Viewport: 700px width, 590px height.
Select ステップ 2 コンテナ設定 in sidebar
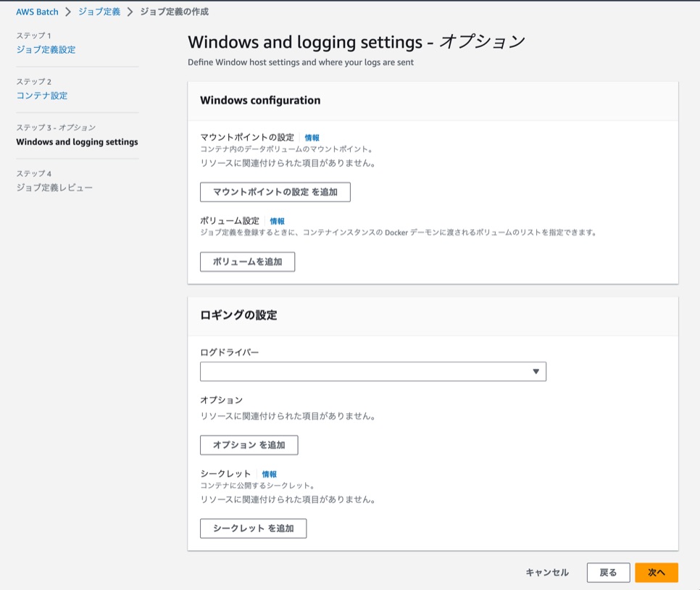tap(41, 95)
